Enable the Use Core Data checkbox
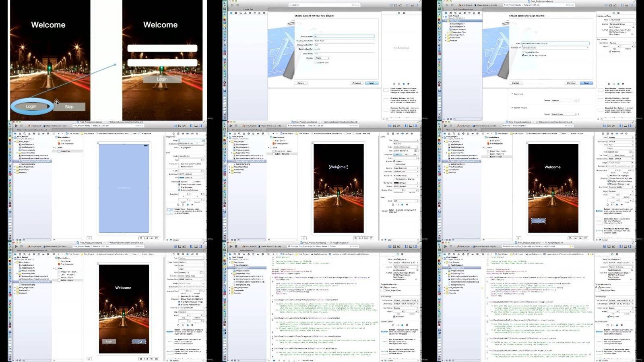This screenshot has width=644, height=362. [315, 62]
